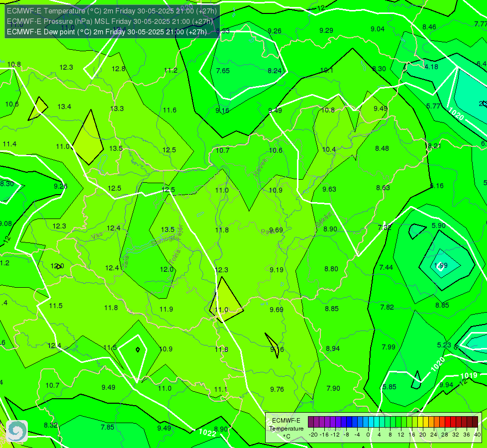Click the map value 8.46
487x448 pixels.
click(x=429, y=27)
